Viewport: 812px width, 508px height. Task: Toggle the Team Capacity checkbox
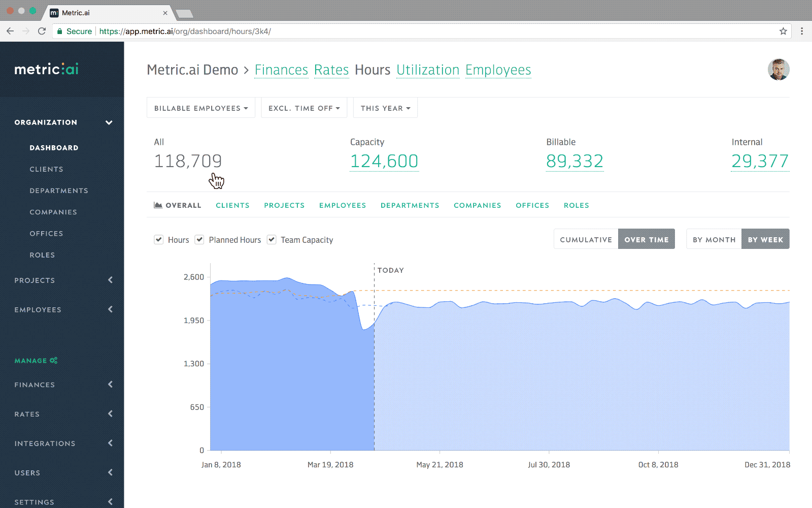click(x=272, y=240)
